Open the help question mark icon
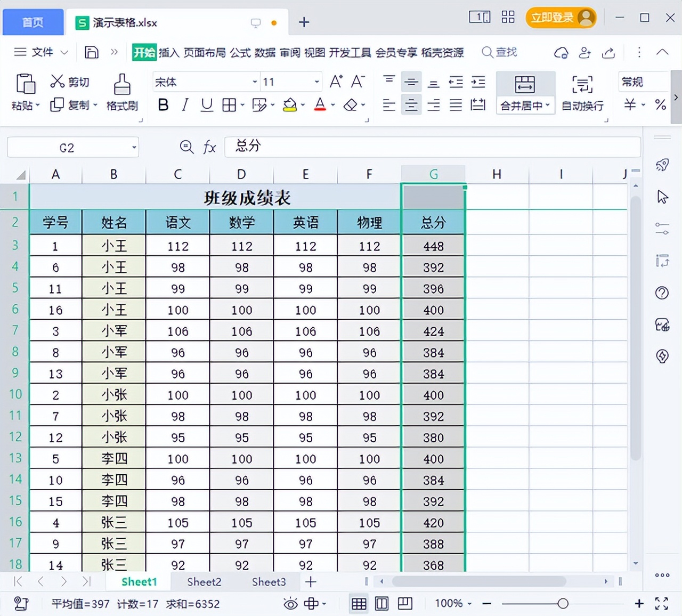Viewport: 682px width, 616px height. click(661, 293)
